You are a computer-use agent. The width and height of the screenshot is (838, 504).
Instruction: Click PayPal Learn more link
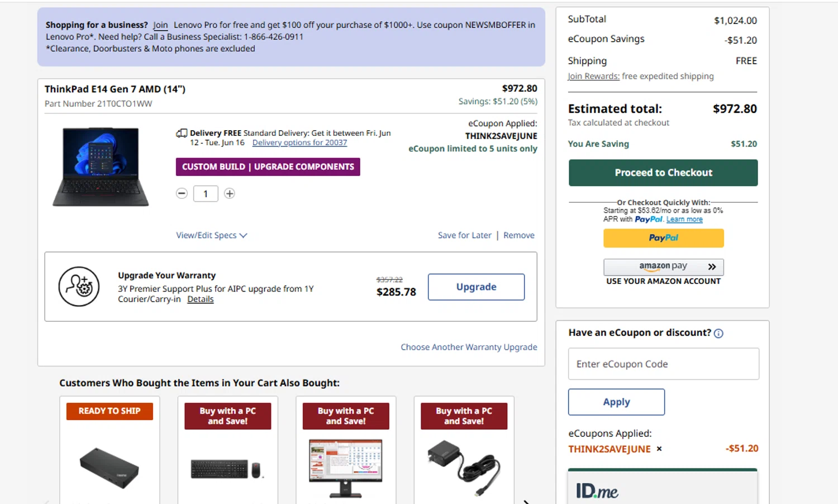click(x=684, y=220)
